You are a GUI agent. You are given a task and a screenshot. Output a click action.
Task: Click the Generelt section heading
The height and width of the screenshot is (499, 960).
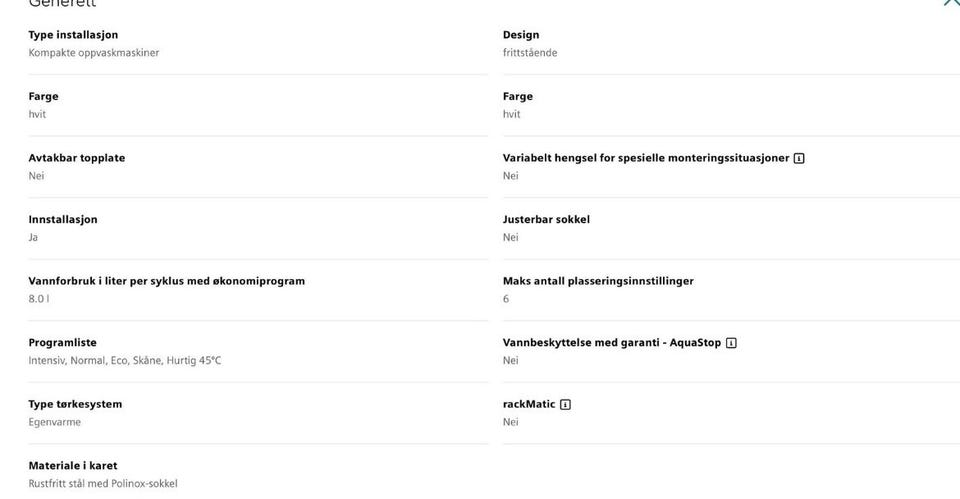pos(62,4)
